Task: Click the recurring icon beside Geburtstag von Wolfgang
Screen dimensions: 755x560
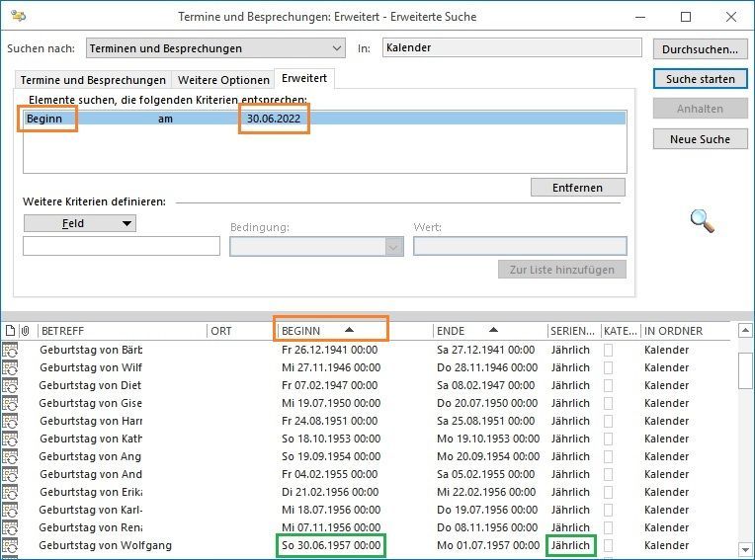Action: (x=10, y=545)
